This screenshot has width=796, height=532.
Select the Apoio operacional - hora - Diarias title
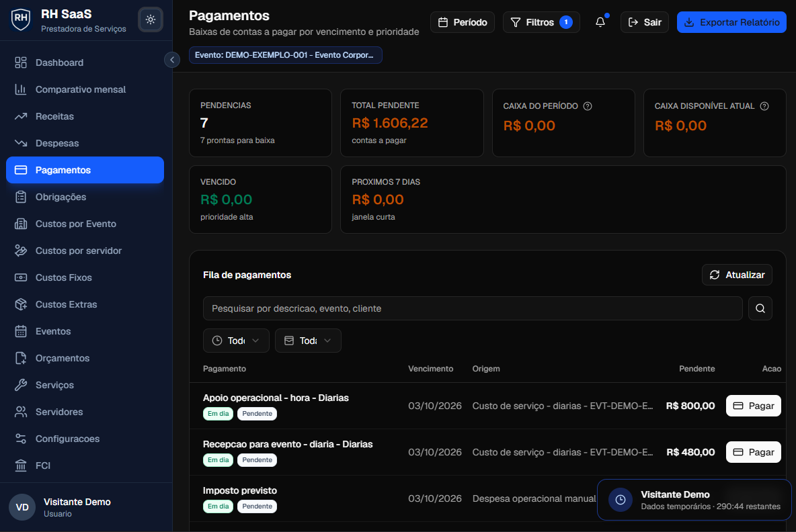276,398
